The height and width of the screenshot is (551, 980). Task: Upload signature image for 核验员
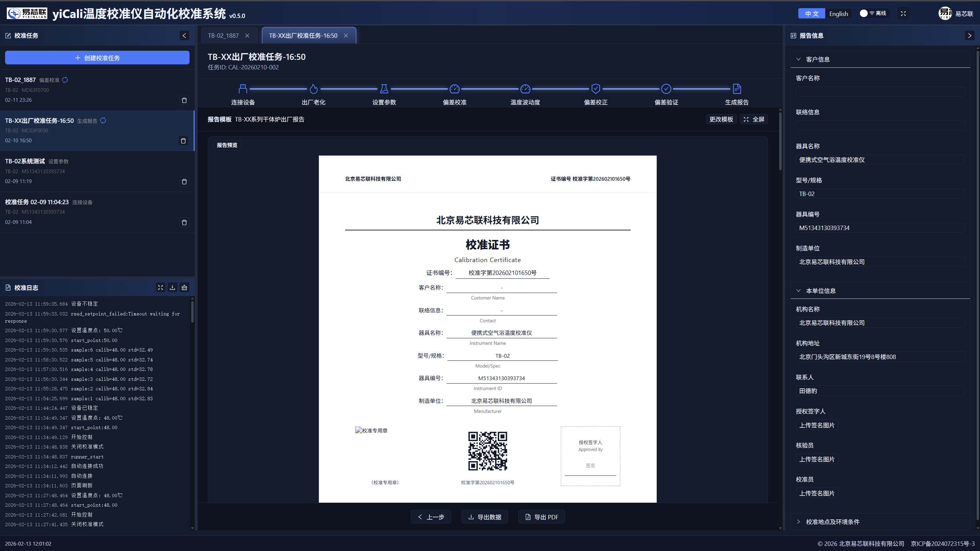(x=817, y=459)
